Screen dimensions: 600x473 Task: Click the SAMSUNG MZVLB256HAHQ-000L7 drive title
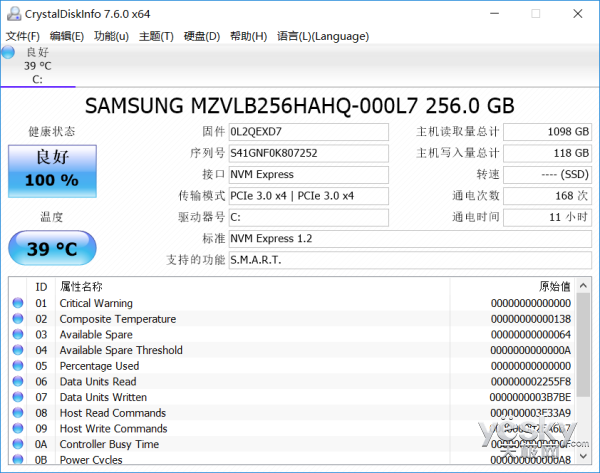coord(300,106)
